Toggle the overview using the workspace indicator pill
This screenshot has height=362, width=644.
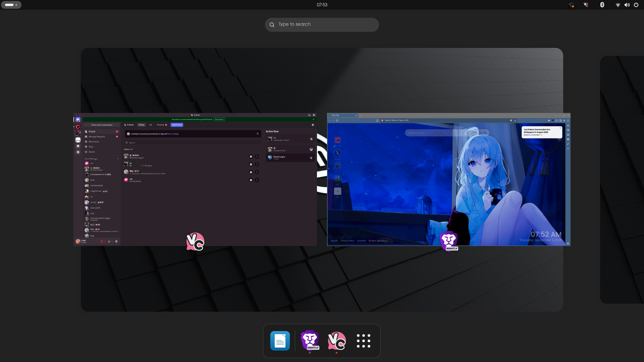pyautogui.click(x=11, y=5)
